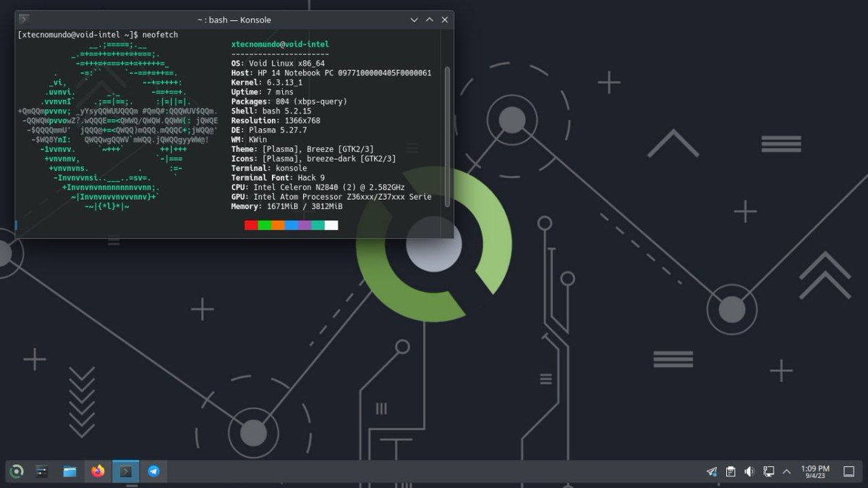Minimize the Konsole window
The height and width of the screenshot is (488, 868).
pos(414,20)
